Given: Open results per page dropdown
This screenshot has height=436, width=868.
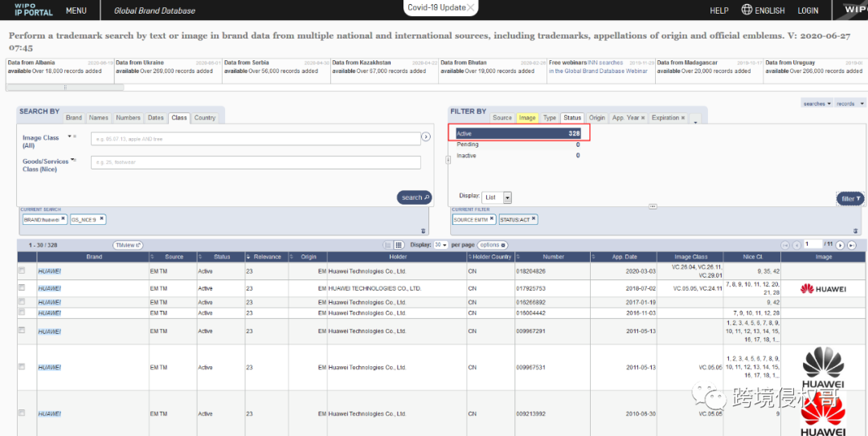Looking at the screenshot, I should [441, 245].
